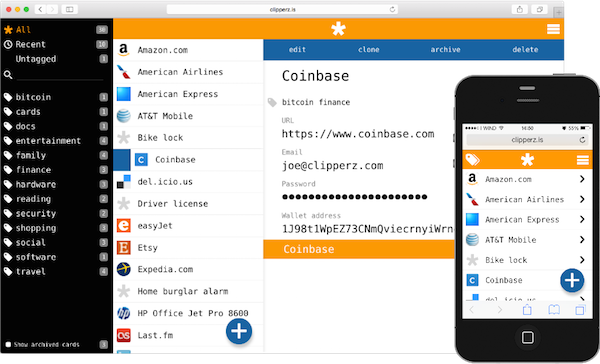Filter by bitcoin tag in sidebar
Screen dimensions: 600x364
click(56, 97)
